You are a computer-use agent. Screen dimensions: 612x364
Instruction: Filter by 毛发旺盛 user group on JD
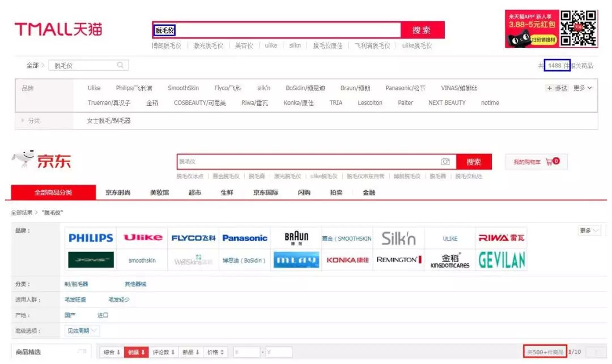pyautogui.click(x=75, y=299)
